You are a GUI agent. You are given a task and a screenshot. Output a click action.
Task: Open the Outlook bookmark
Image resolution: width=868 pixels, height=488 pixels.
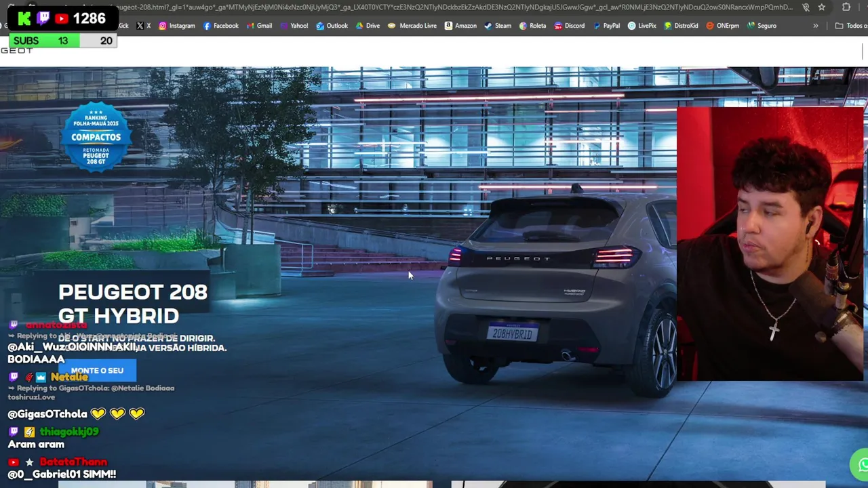click(x=332, y=26)
